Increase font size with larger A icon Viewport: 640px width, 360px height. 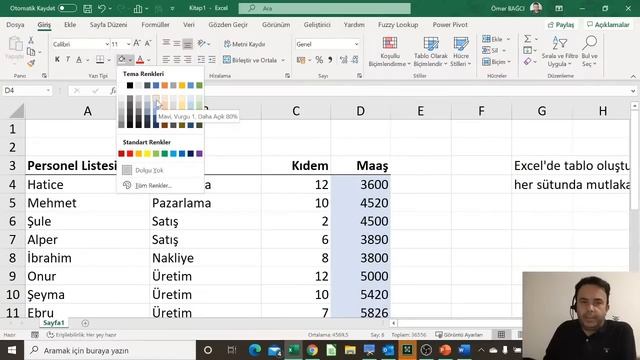pos(137,43)
